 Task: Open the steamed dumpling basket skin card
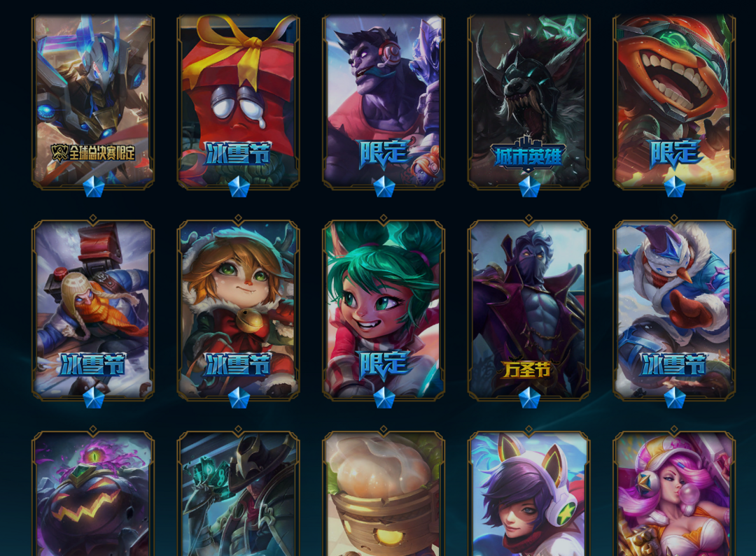point(384,493)
